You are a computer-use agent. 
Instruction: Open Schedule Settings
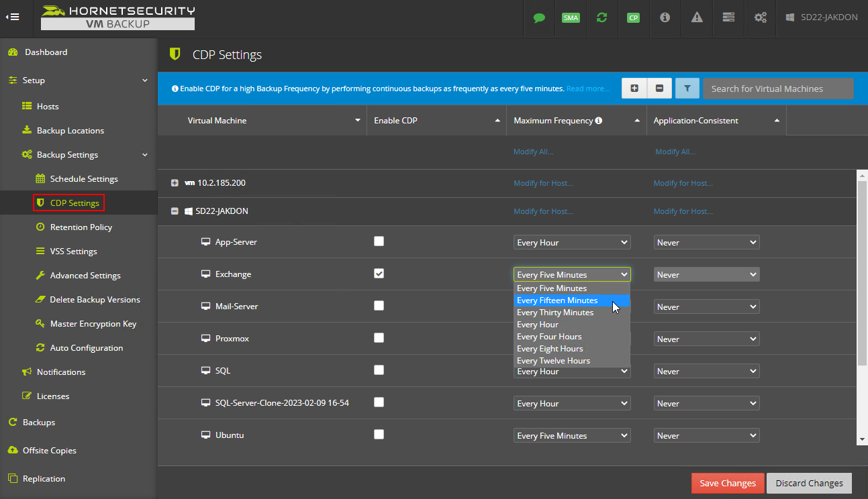click(84, 179)
